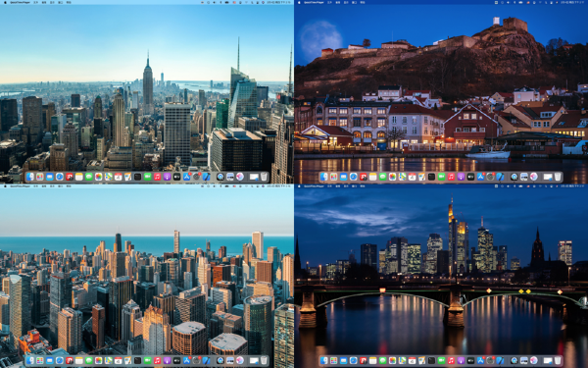This screenshot has width=588, height=368.
Task: Open Finder in the New York skyline desktop dock
Action: [x=30, y=177]
